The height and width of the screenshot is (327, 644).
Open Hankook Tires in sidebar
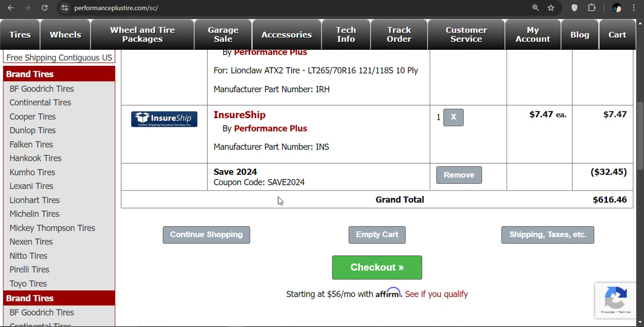pyautogui.click(x=36, y=158)
